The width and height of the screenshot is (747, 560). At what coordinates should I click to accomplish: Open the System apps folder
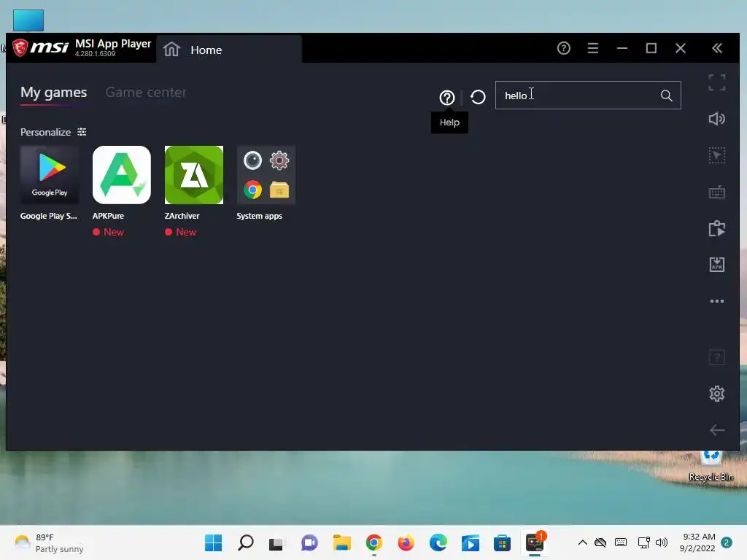click(x=266, y=175)
